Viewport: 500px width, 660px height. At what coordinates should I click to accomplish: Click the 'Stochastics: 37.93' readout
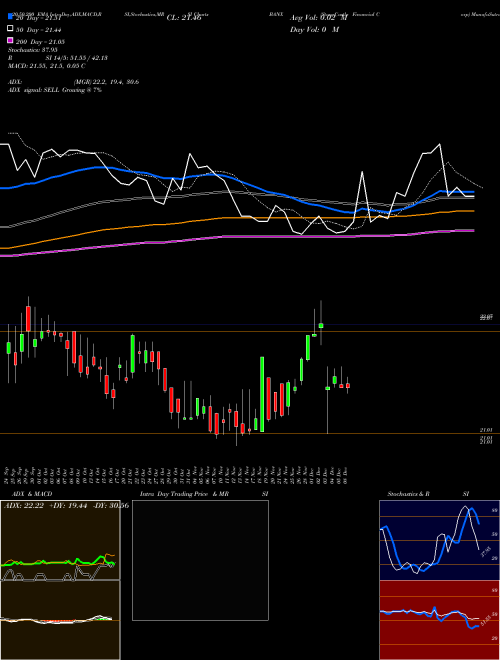(32, 50)
